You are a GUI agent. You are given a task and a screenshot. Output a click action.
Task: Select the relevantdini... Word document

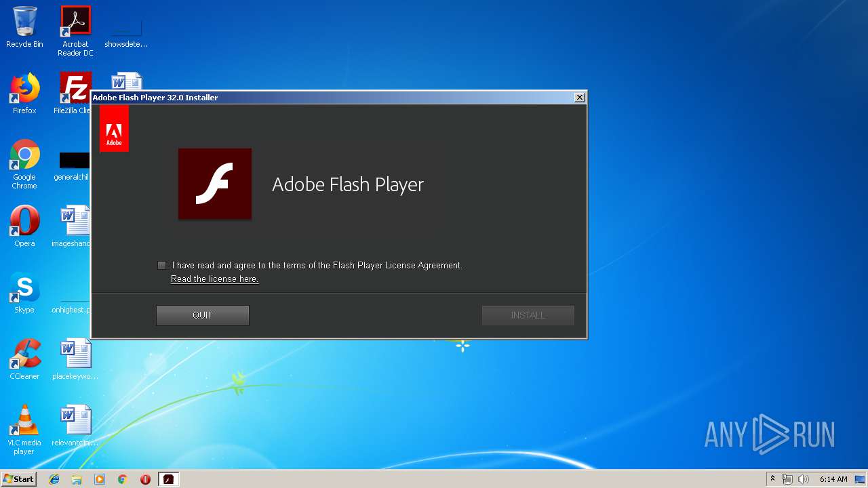[x=75, y=426]
